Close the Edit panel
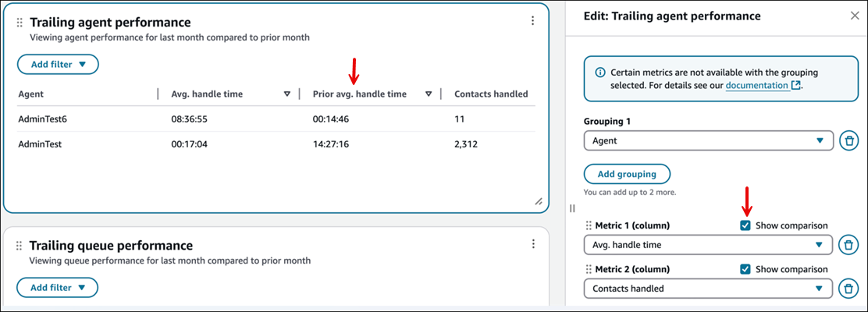The image size is (868, 312). pos(854,16)
